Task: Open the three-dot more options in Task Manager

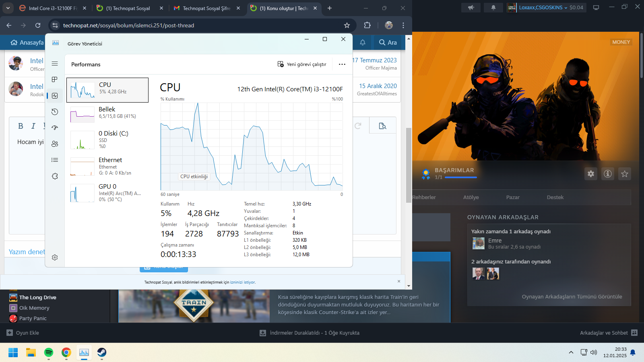Action: [342, 64]
